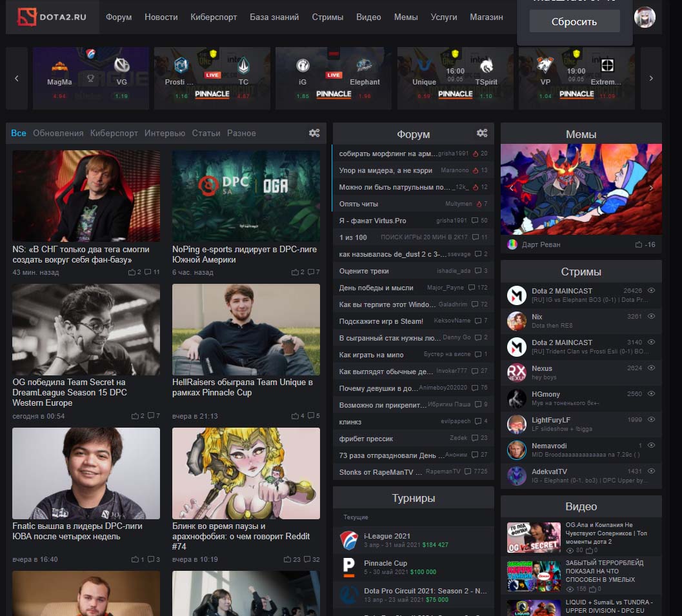Open NS interview article thumbnail

(86, 195)
